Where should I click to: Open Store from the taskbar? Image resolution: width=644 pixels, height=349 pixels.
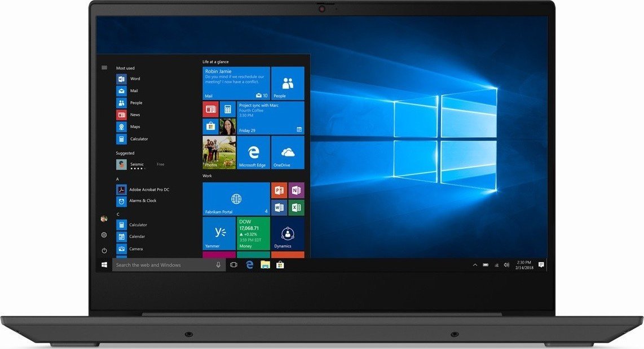pos(280,265)
